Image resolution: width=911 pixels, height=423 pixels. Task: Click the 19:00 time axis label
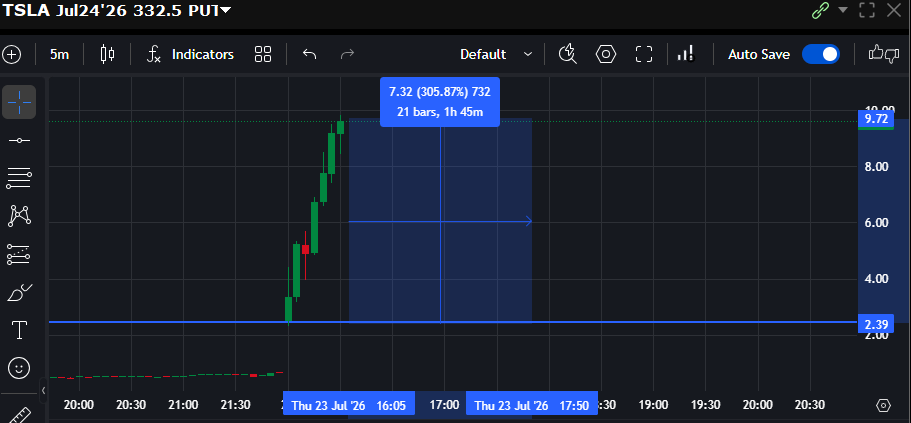click(x=654, y=405)
